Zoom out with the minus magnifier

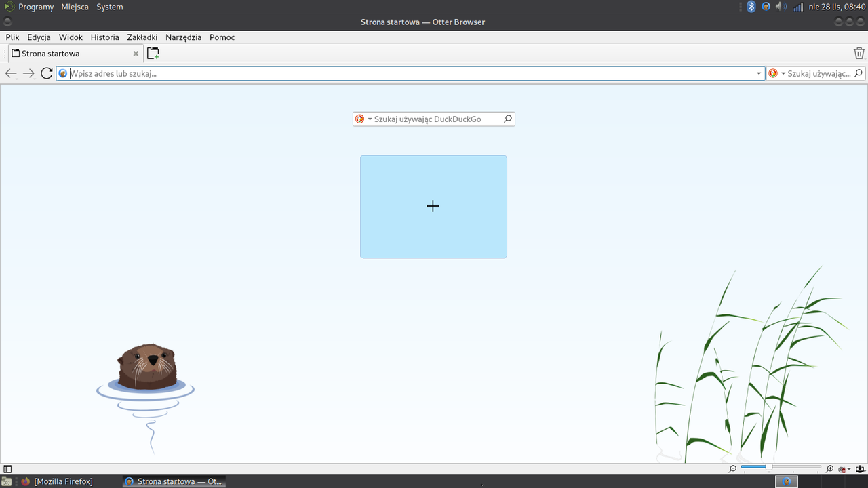tap(733, 469)
